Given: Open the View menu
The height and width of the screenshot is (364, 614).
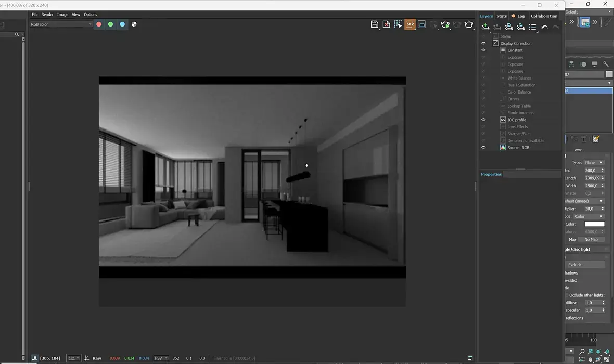Looking at the screenshot, I should pyautogui.click(x=76, y=15).
